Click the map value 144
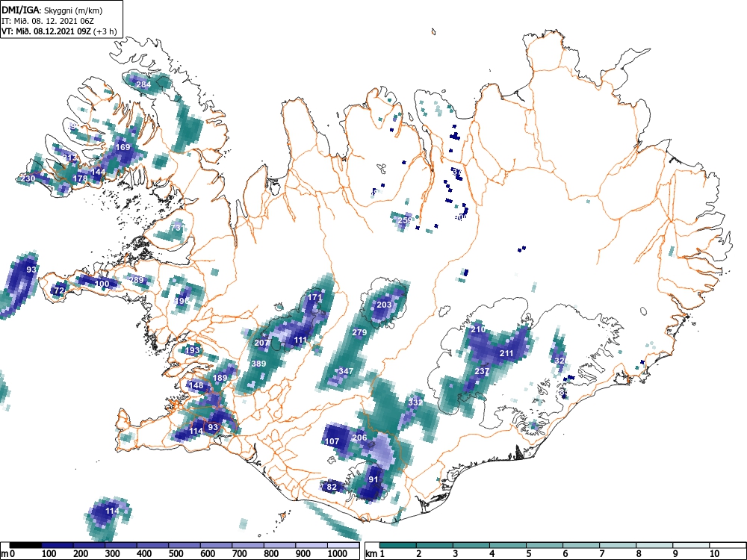The height and width of the screenshot is (560, 747). pos(98,172)
